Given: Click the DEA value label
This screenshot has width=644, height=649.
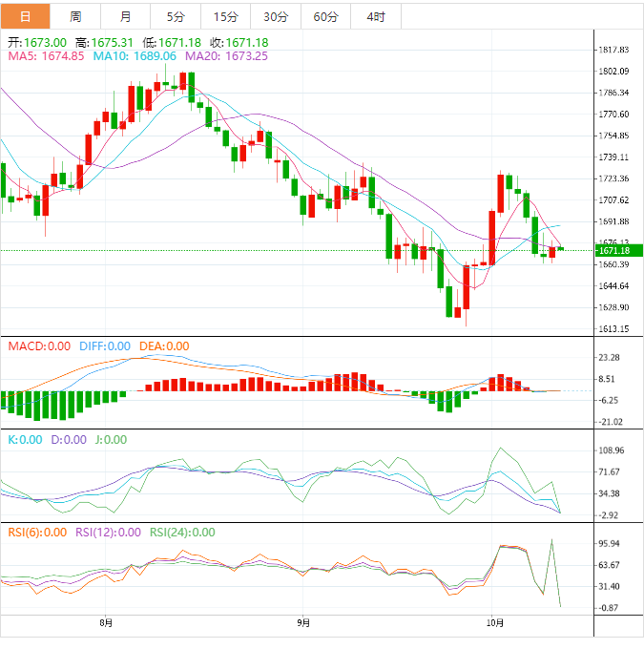Looking at the screenshot, I should [x=164, y=346].
